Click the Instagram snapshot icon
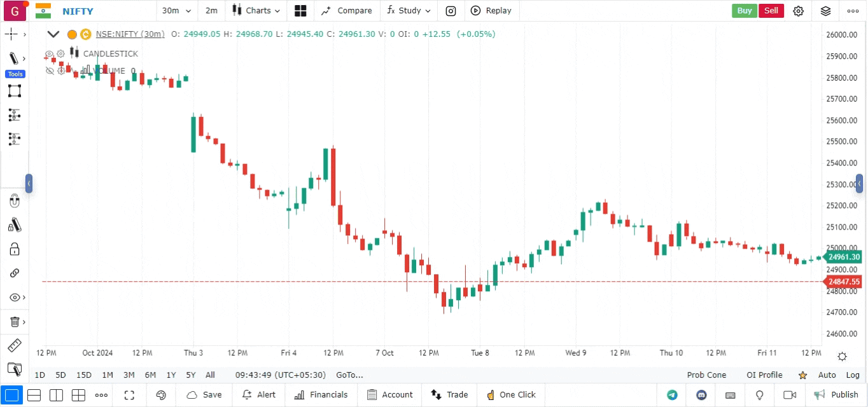The width and height of the screenshot is (868, 407). click(451, 11)
